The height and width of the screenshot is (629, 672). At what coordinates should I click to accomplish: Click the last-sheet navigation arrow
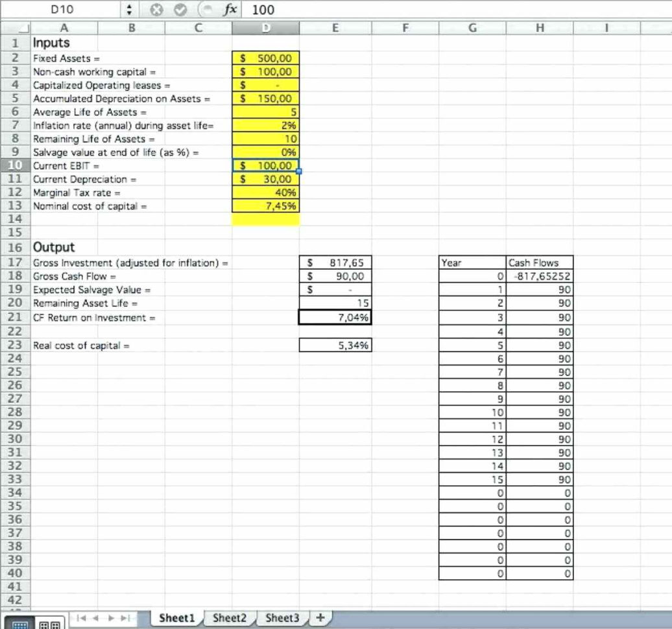click(124, 618)
